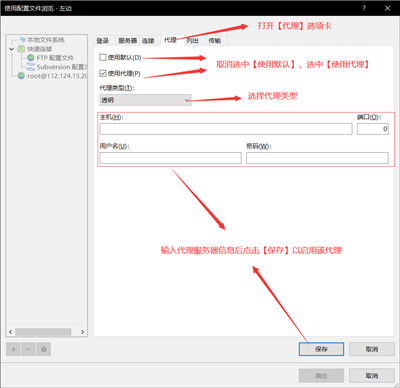The width and height of the screenshot is (400, 388).
Task: Uncheck the 使用代理(P) checkbox
Action: click(x=103, y=73)
